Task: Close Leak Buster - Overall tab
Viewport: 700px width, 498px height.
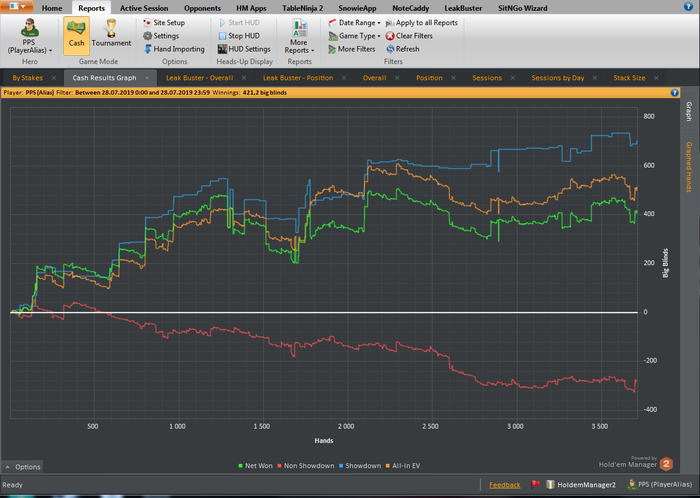Action: 244,78
